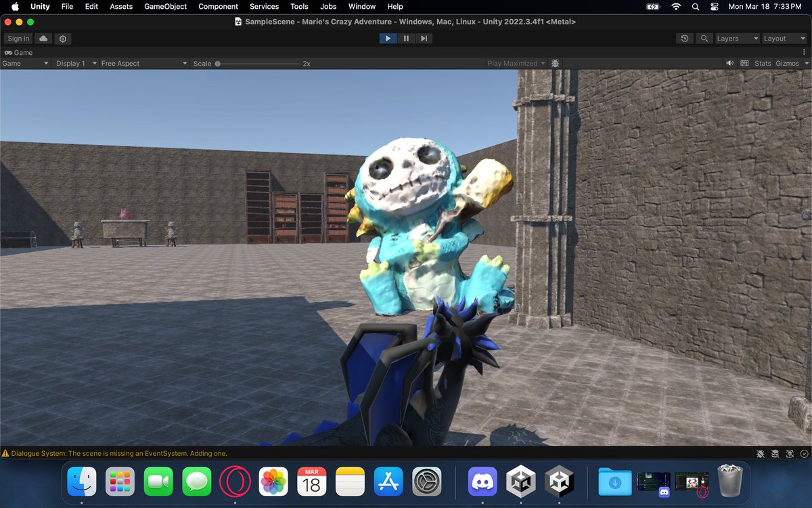Click the Wi-Fi menu bar icon
Viewport: 812px width, 508px height.
676,6
